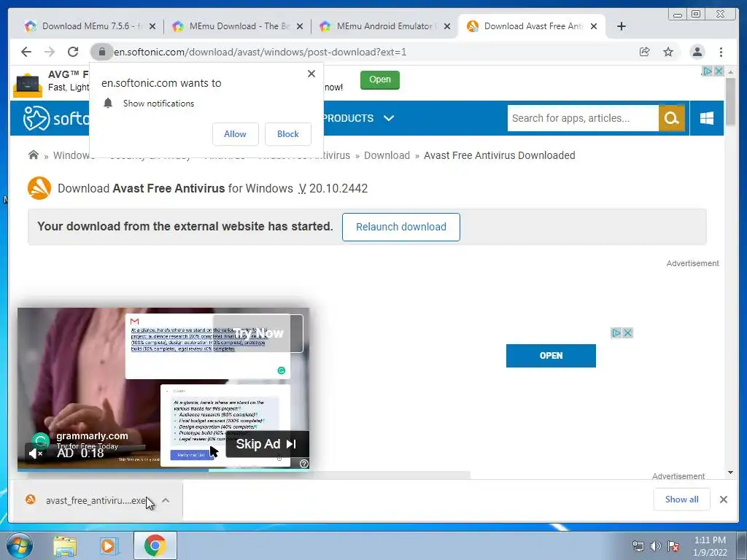Click the Chrome taskbar icon
The height and width of the screenshot is (560, 747).
(x=155, y=545)
